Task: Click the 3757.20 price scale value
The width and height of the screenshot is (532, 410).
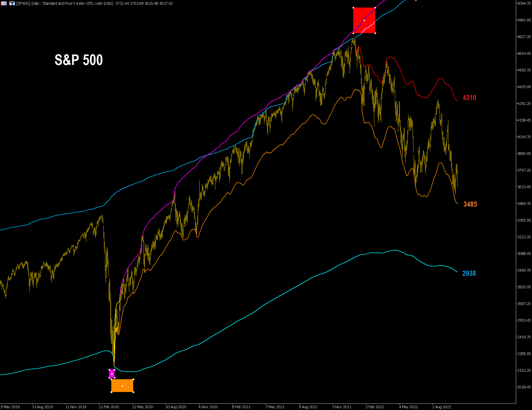Action: (x=524, y=170)
